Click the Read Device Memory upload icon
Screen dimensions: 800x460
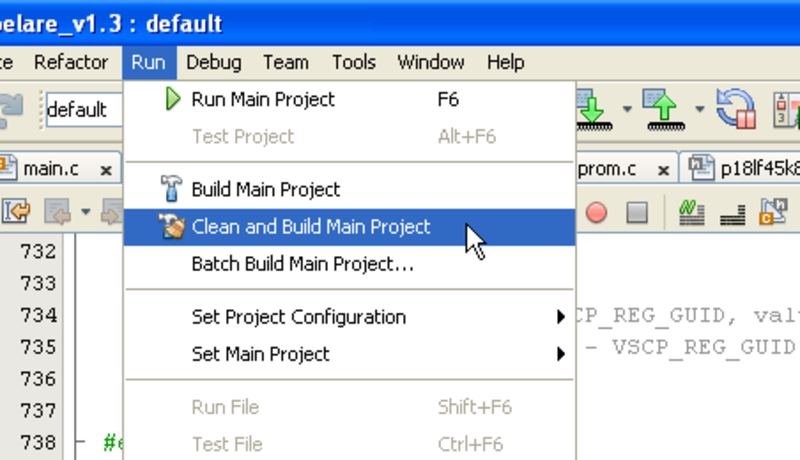click(665, 109)
